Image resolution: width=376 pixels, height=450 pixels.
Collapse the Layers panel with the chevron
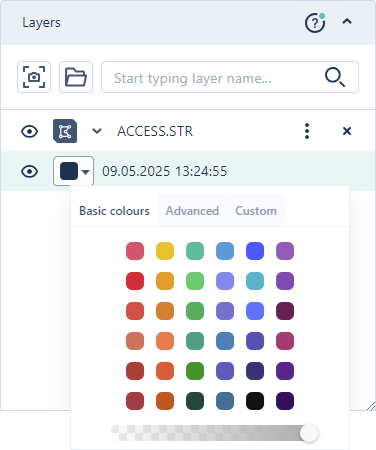coord(347,22)
